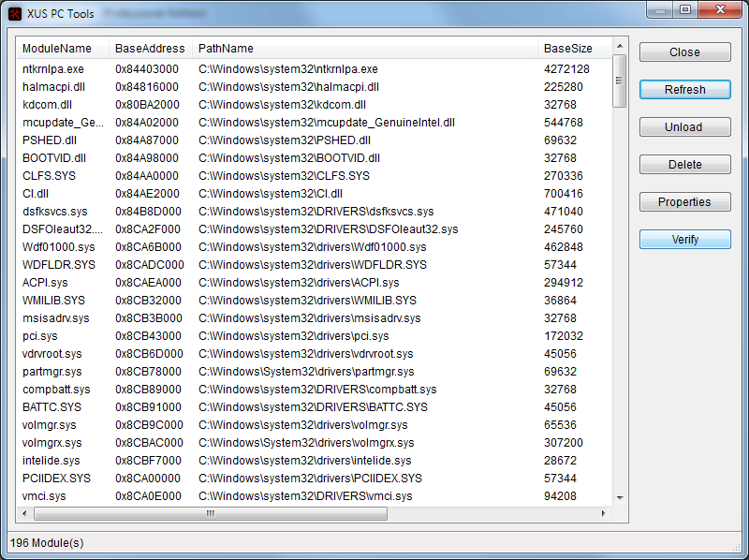Select the volmgrx.sys module
749x560 pixels.
(52, 443)
